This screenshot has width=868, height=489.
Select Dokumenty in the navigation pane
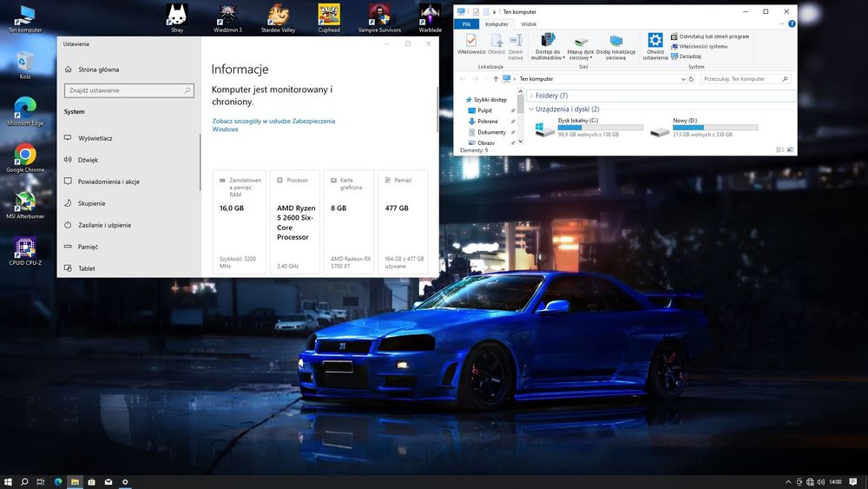pyautogui.click(x=487, y=132)
